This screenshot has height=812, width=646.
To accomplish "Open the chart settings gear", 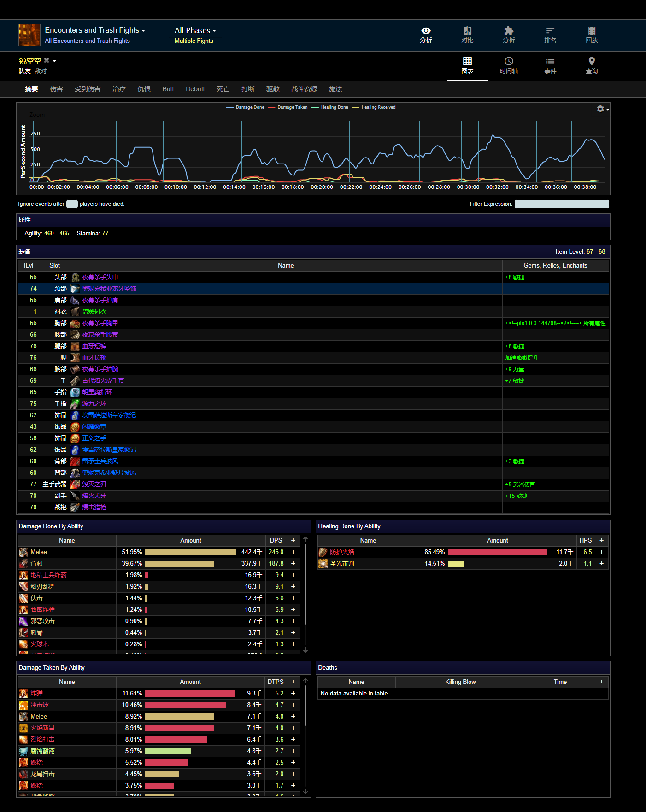I will (601, 109).
